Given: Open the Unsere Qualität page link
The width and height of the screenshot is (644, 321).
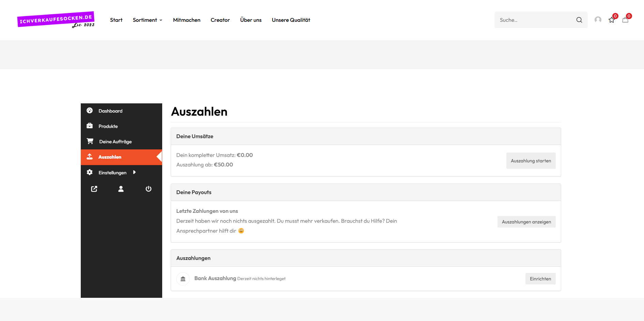Looking at the screenshot, I should click(291, 20).
